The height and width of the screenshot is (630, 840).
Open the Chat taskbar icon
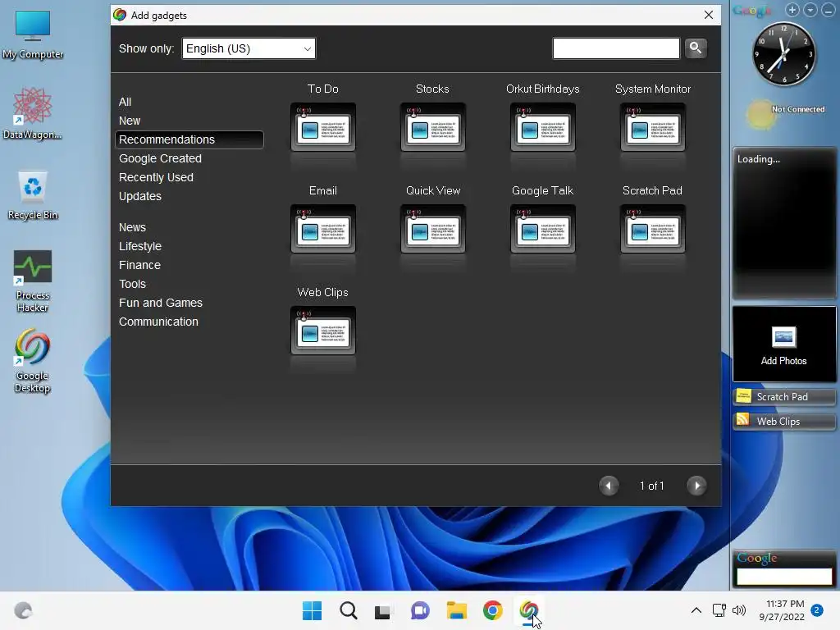click(420, 610)
